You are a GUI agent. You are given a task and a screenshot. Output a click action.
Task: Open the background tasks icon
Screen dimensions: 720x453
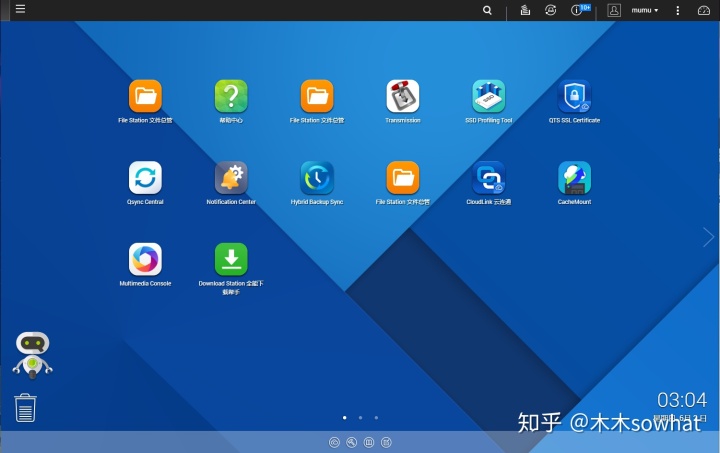(525, 10)
